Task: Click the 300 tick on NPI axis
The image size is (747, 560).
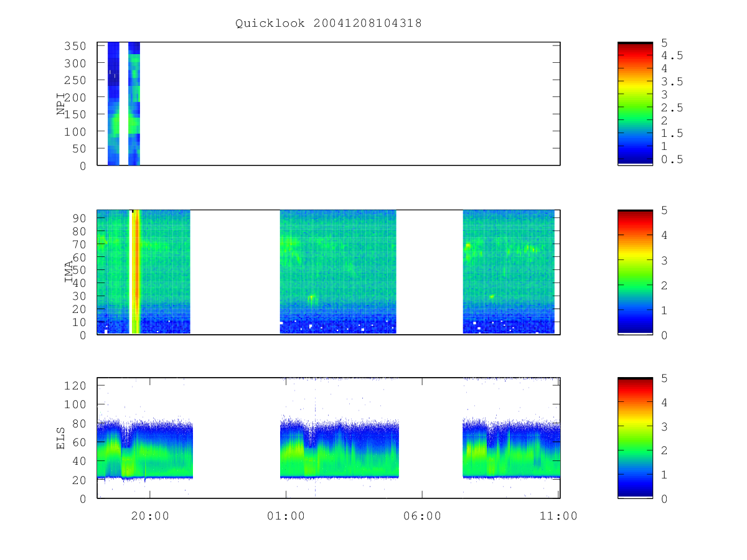Action: point(76,63)
